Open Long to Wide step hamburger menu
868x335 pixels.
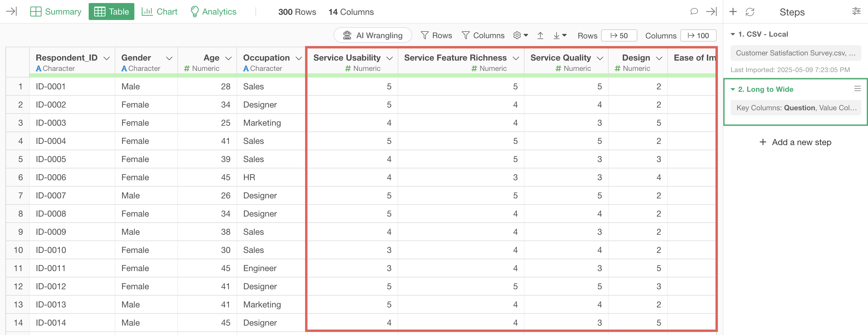pyautogui.click(x=857, y=89)
